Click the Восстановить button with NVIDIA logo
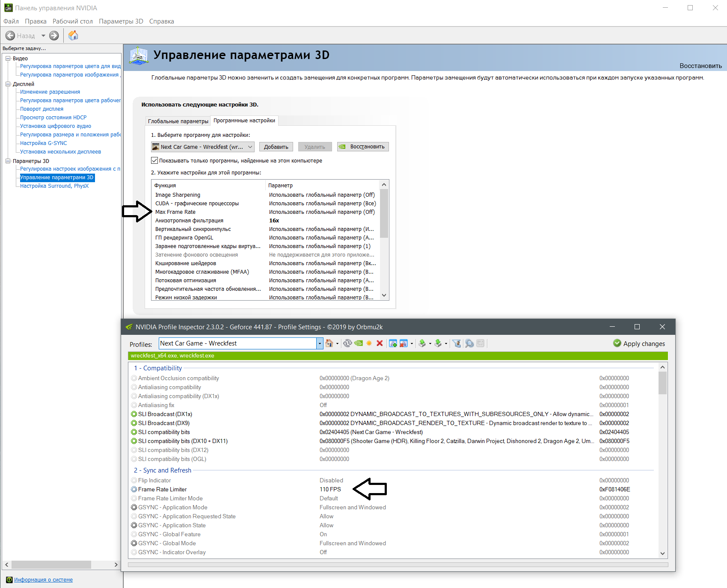The width and height of the screenshot is (727, 588). point(363,147)
